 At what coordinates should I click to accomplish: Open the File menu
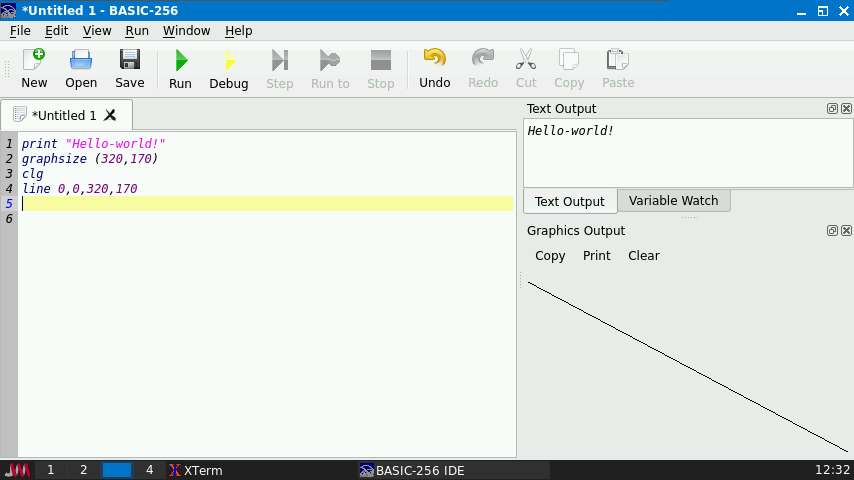click(x=20, y=31)
